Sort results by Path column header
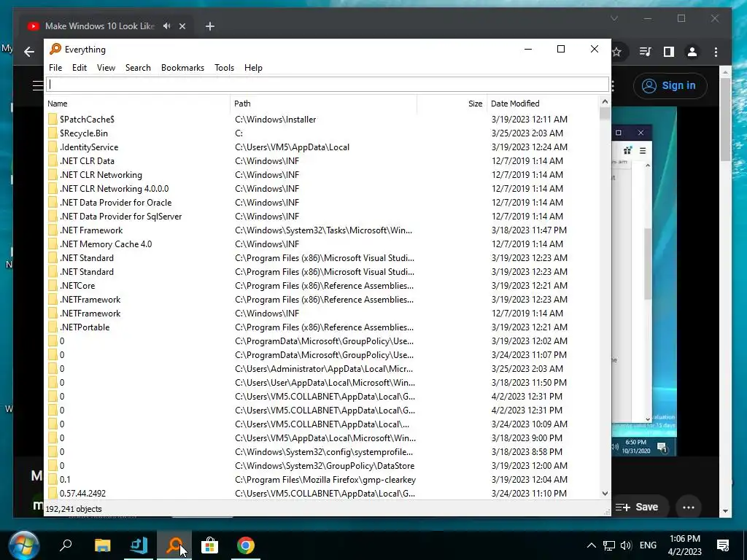The width and height of the screenshot is (747, 560). point(323,104)
